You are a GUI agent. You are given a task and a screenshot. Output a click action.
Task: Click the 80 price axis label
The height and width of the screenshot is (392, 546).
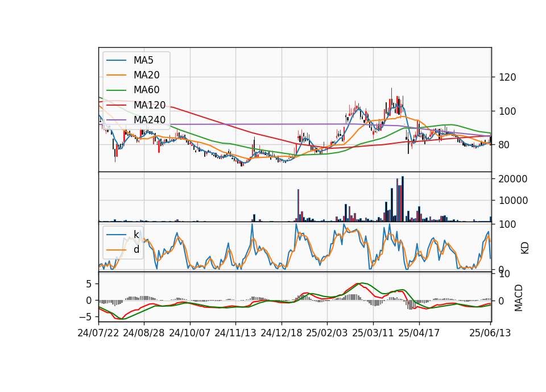[504, 145]
